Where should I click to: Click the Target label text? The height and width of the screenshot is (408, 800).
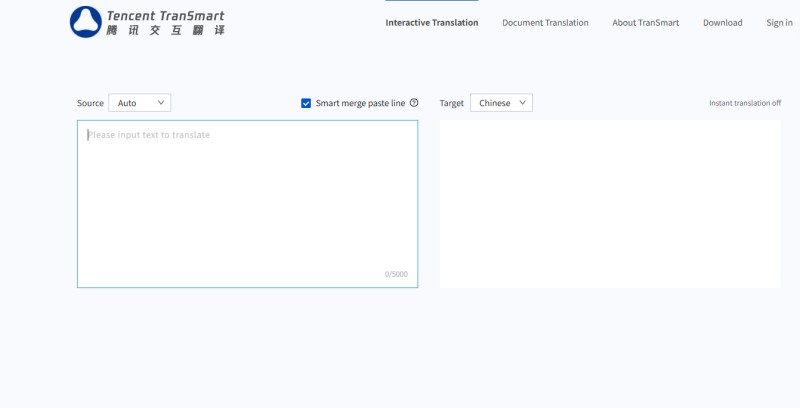point(452,103)
